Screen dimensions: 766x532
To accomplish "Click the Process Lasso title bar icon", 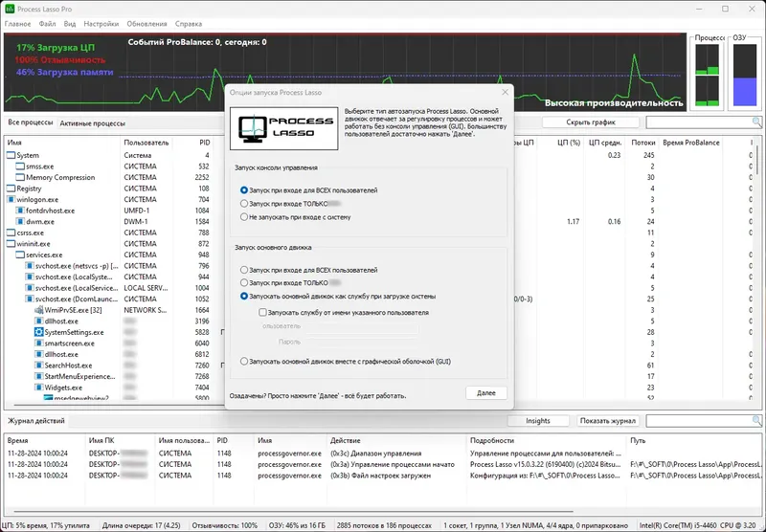I will [x=10, y=9].
